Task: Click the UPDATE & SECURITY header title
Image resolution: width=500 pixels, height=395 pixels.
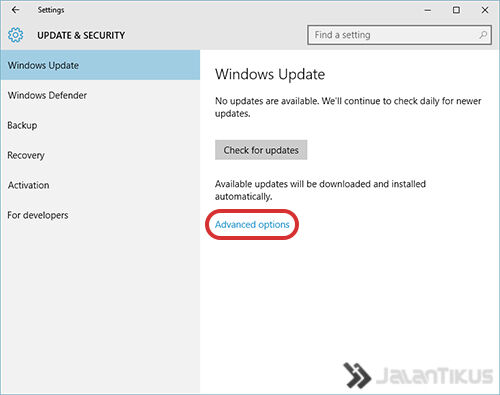Action: click(81, 35)
